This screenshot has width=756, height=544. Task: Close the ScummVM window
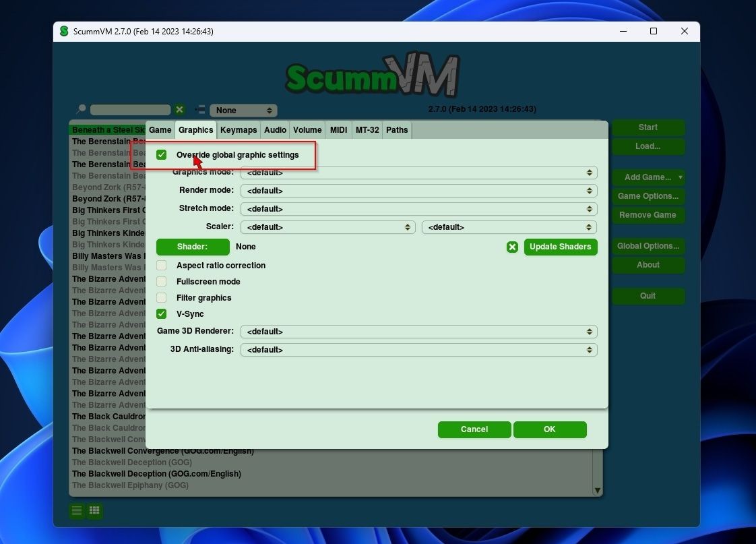(684, 32)
